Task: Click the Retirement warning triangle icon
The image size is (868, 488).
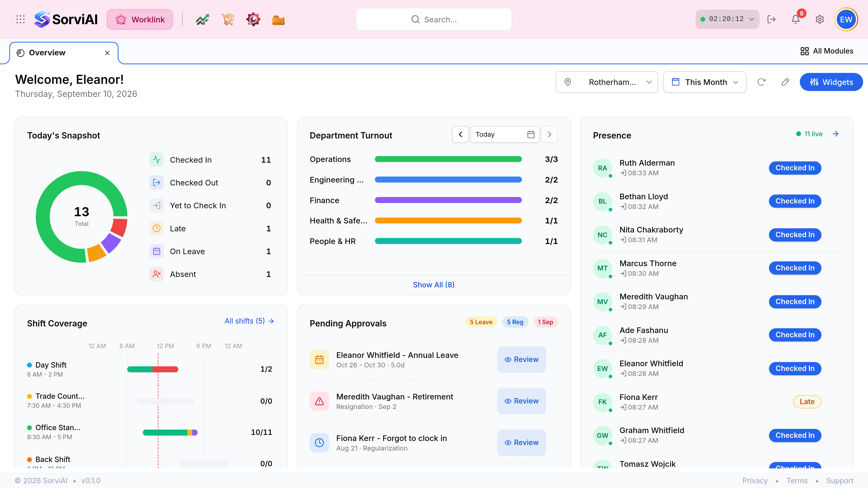Action: tap(319, 401)
